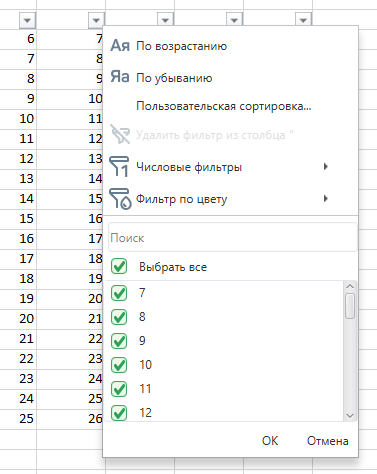Uncheck value 11 in filter list
This screenshot has width=377, height=474.
coord(119,389)
